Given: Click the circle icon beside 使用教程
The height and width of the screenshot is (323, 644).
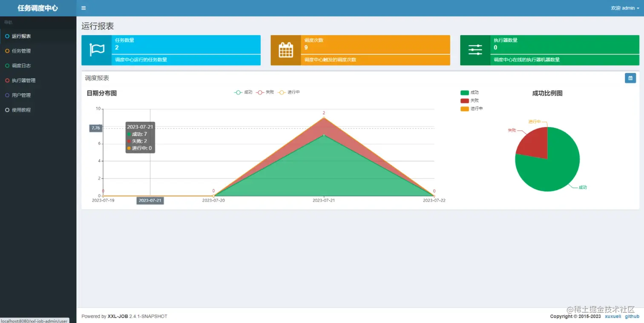Looking at the screenshot, I should (x=7, y=110).
